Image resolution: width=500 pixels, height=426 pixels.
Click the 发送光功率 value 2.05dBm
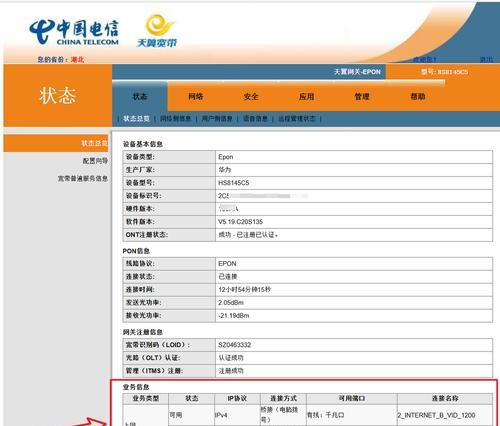tap(231, 303)
